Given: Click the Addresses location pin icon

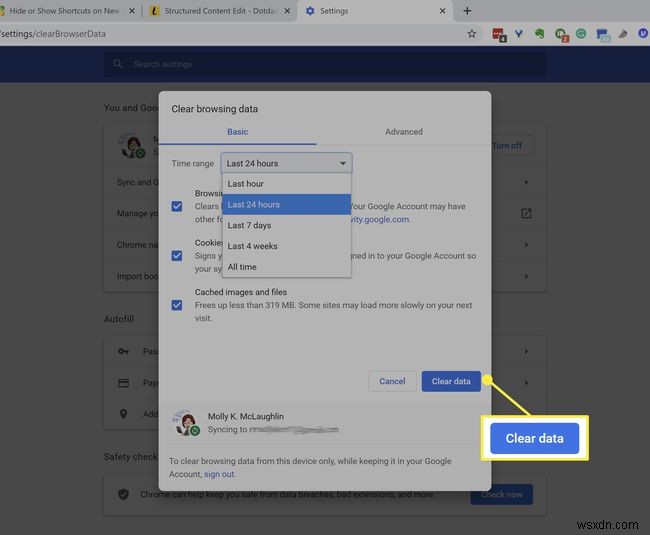Looking at the screenshot, I should click(124, 414).
